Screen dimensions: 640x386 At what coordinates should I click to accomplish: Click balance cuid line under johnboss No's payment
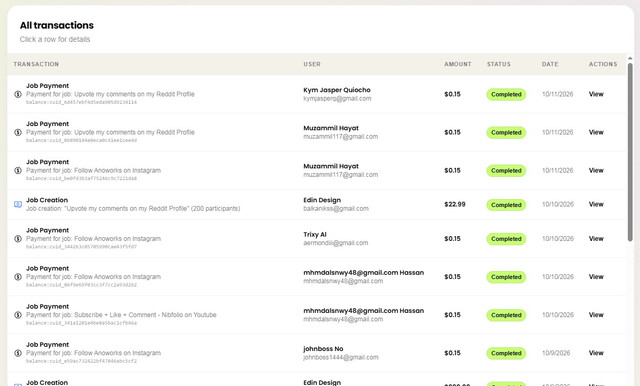[x=81, y=361]
